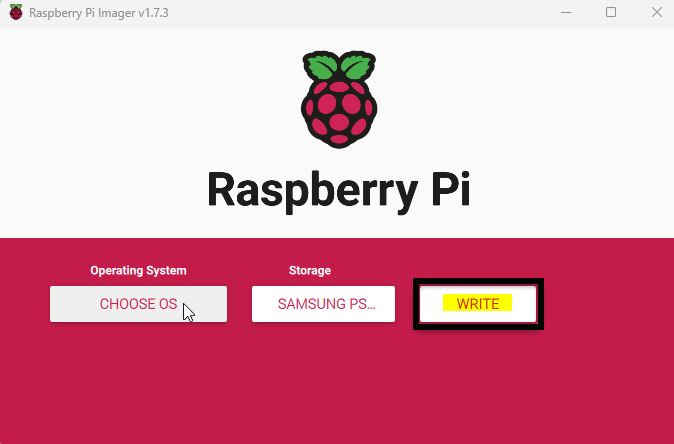Viewport: 674px width, 444px height.
Task: Click the Raspberry Pi icon in title bar
Action: click(16, 12)
